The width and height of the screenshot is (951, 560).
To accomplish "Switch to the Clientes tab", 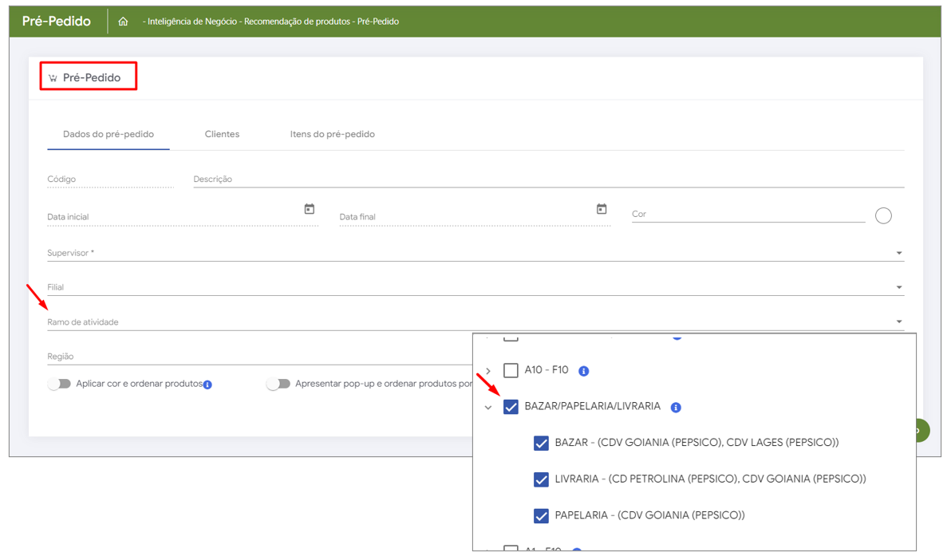I will 222,134.
